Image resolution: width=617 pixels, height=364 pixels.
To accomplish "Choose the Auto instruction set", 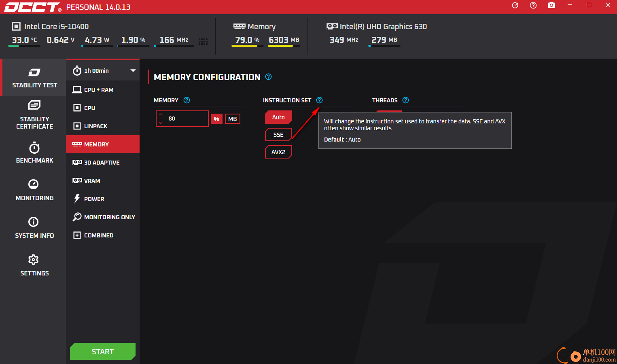I will tap(278, 117).
